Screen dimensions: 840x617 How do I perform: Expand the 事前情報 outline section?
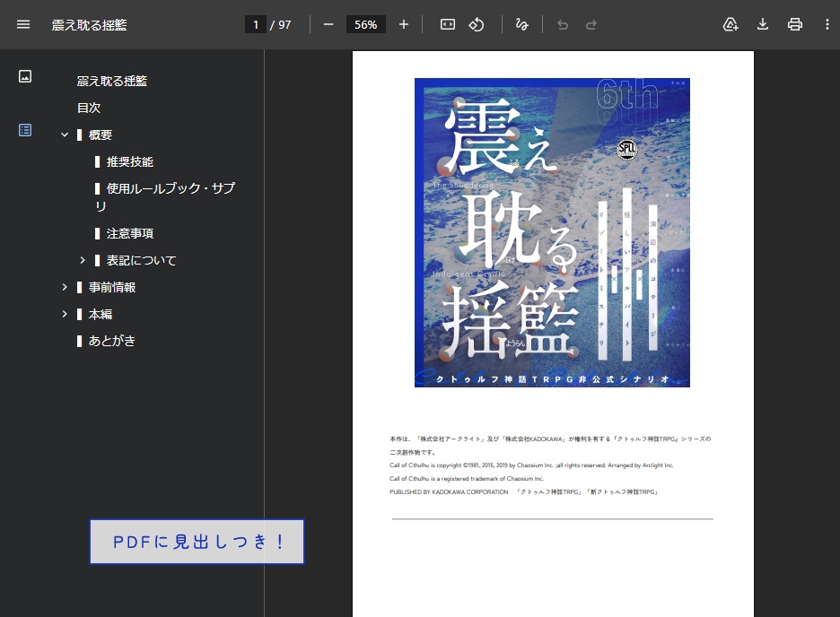(x=65, y=287)
